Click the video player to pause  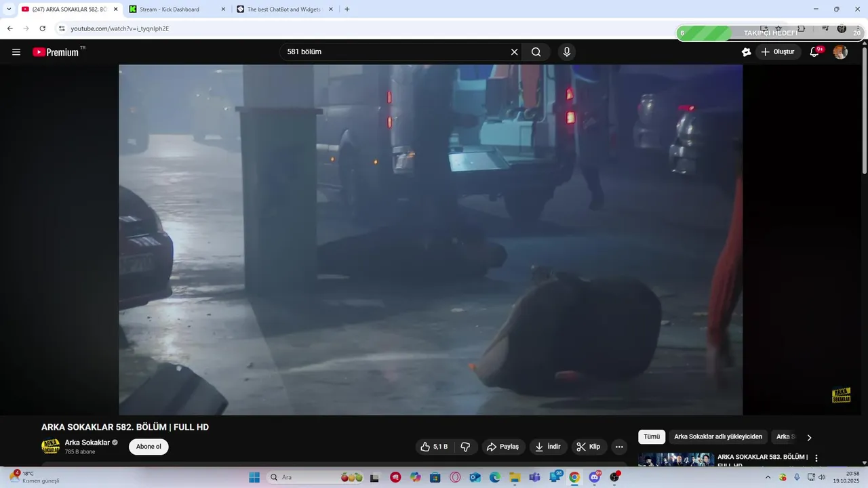click(431, 240)
